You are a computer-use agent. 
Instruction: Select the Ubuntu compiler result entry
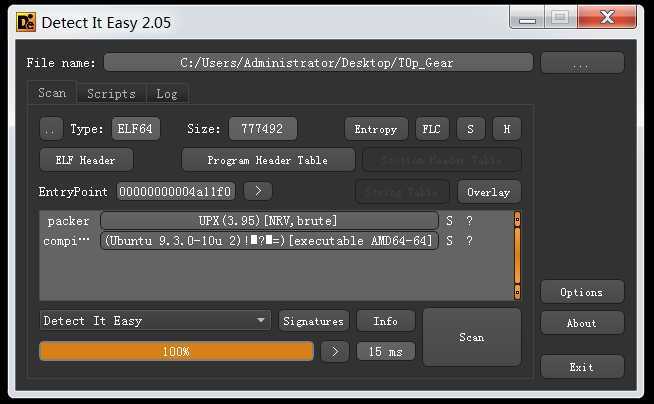click(269, 241)
